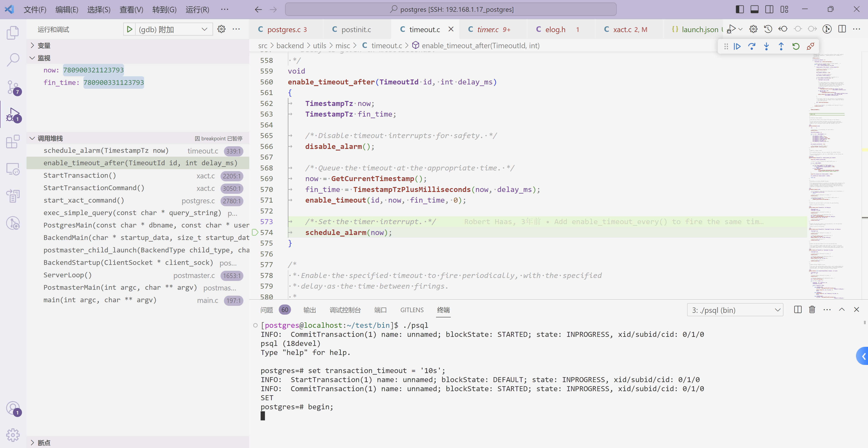This screenshot has width=868, height=448.
Task: Click Step Into in debug toolbar
Action: (x=766, y=46)
